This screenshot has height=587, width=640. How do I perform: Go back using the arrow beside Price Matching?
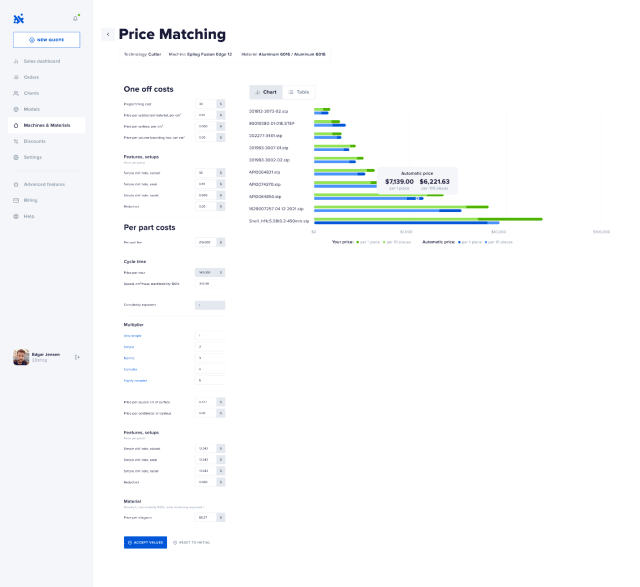(x=108, y=34)
